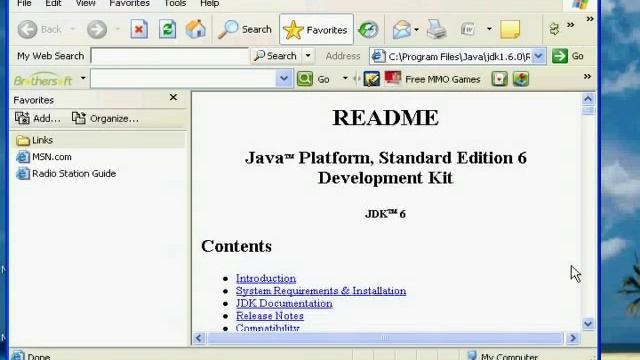Click the card games toolbar icon
This screenshot has height=360, width=640.
click(499, 79)
